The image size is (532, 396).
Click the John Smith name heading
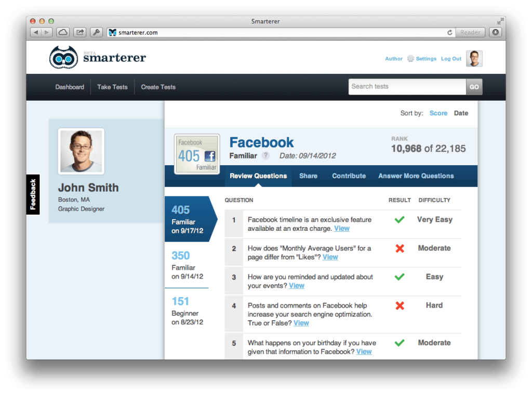tap(88, 188)
